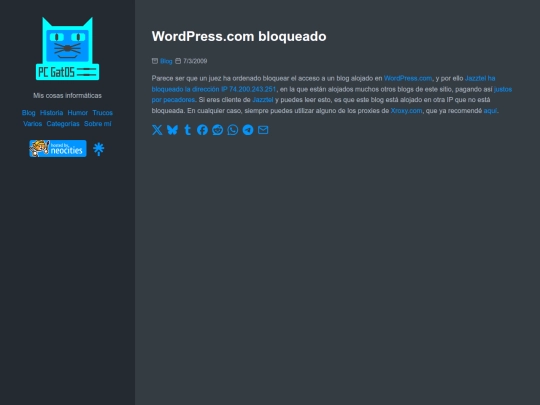Share the post by email icon
This screenshot has width=540, height=405.
click(x=263, y=130)
